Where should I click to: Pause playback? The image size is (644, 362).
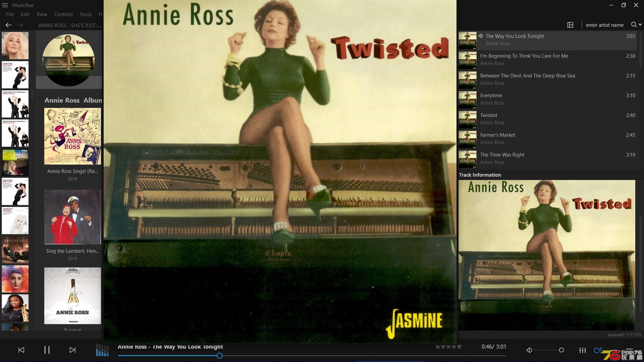coord(47,350)
